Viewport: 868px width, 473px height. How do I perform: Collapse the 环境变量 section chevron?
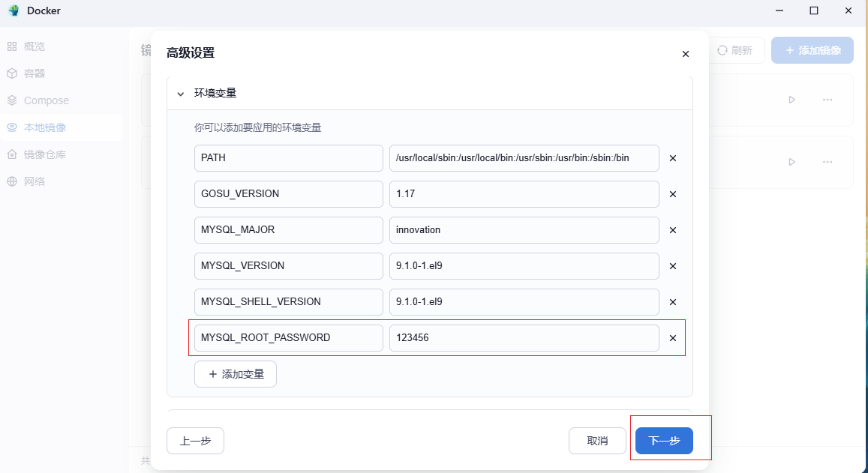point(181,94)
